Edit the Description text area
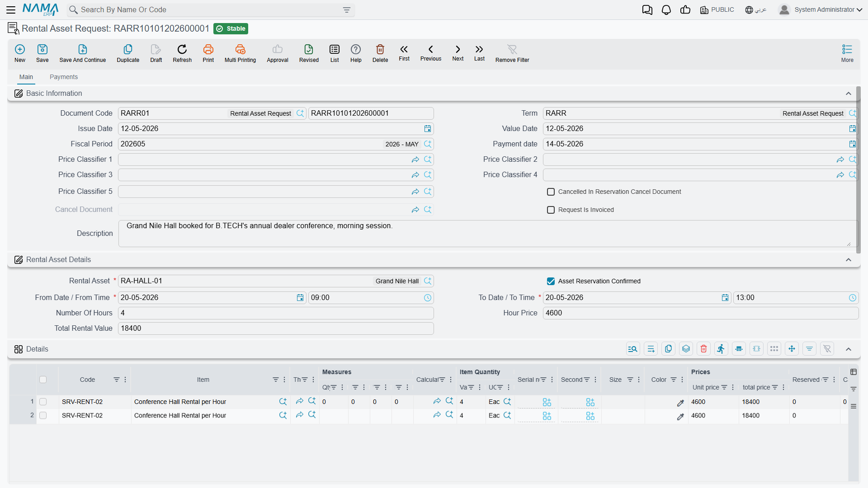 [x=487, y=234]
